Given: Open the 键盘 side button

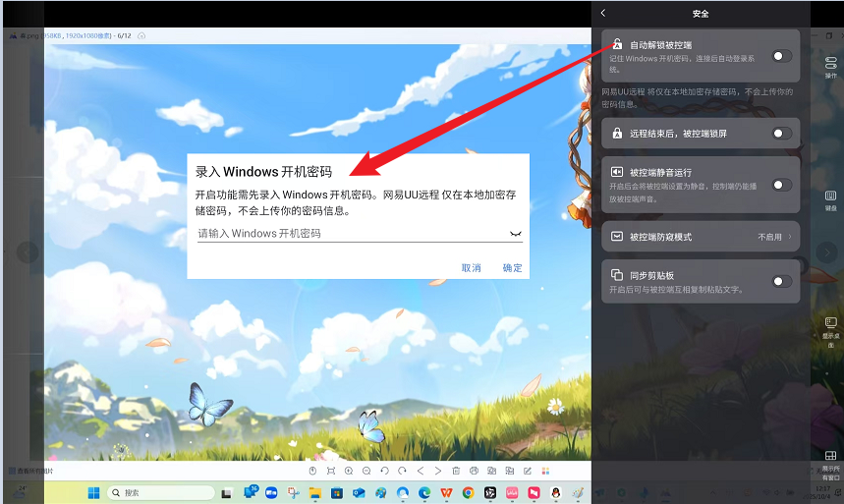Looking at the screenshot, I should (830, 200).
